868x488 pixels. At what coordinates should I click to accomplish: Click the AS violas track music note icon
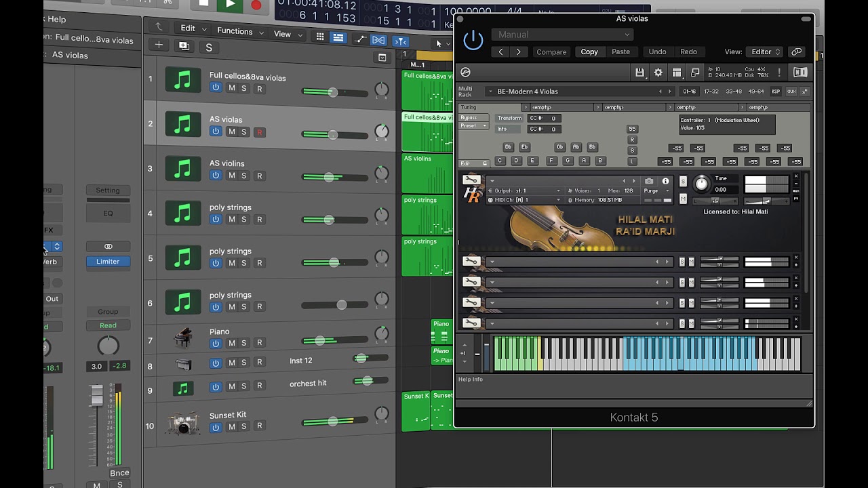click(183, 124)
